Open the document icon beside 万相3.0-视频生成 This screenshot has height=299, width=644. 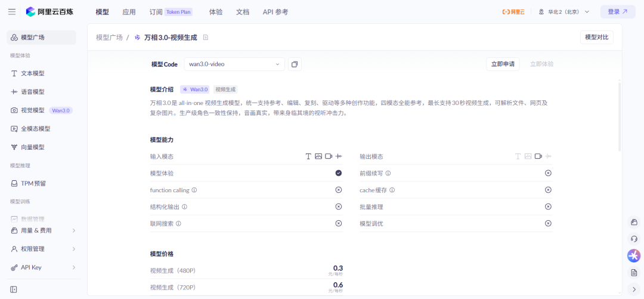click(x=206, y=38)
